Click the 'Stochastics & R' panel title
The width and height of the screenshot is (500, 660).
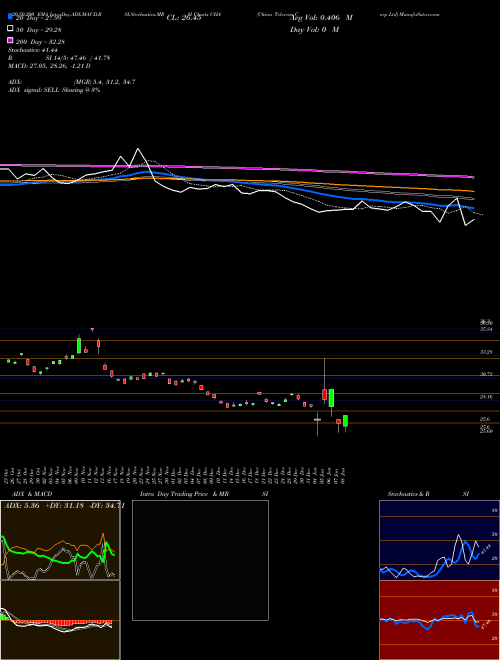[408, 494]
